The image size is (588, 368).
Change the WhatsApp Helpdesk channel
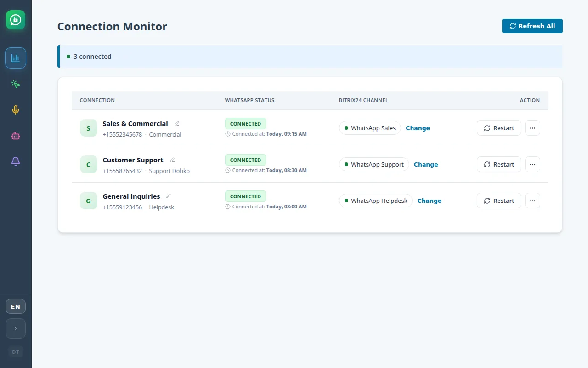coord(430,201)
